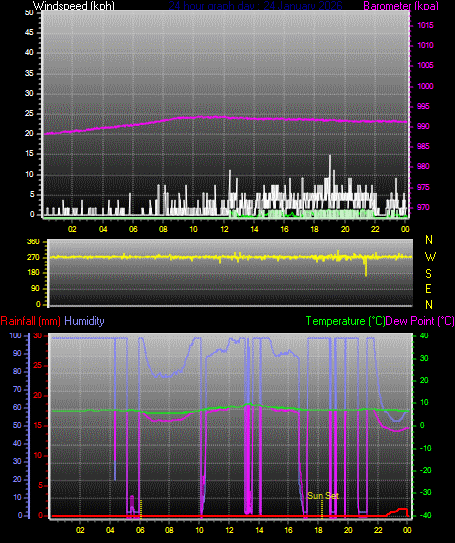Click the Windspeed (kph) axis title
This screenshot has height=543, width=455.
(73, 6)
